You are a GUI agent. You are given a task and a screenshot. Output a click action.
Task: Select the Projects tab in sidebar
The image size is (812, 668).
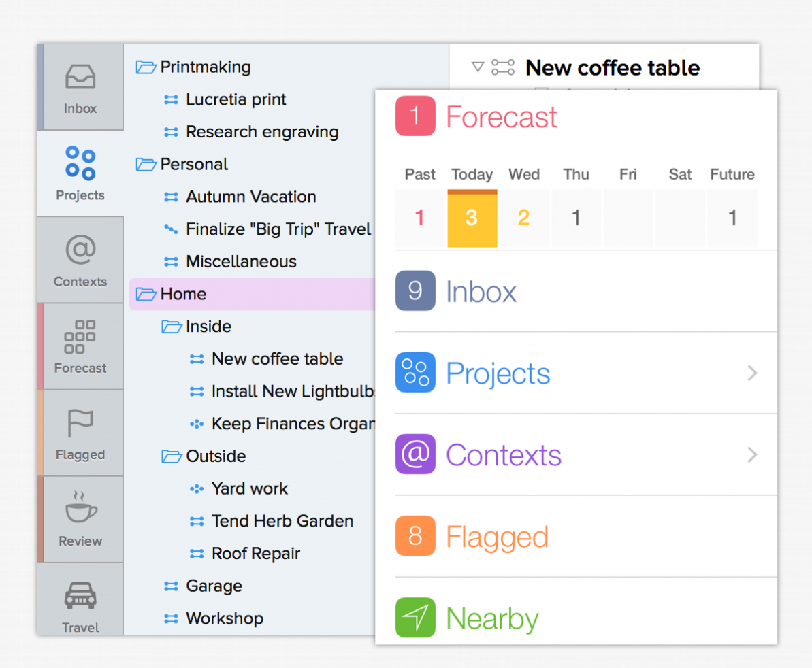(80, 173)
